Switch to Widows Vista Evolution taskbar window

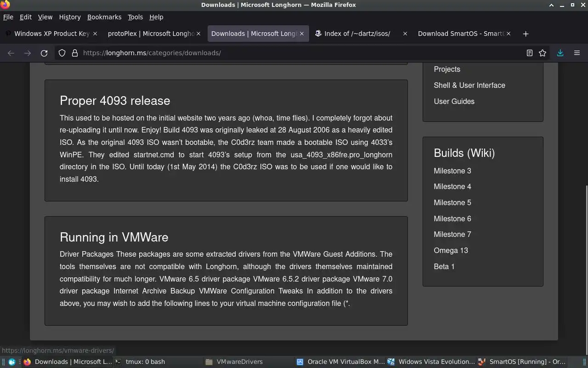[x=431, y=362]
